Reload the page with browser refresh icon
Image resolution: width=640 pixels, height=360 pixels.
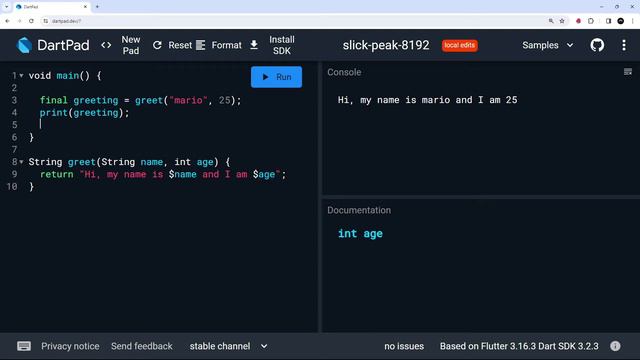pyautogui.click(x=31, y=21)
